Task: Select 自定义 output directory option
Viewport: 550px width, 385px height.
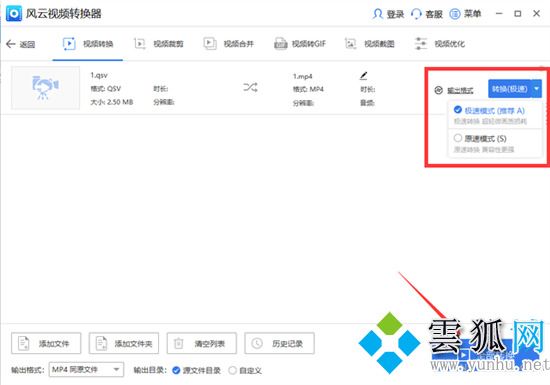Action: [x=245, y=370]
